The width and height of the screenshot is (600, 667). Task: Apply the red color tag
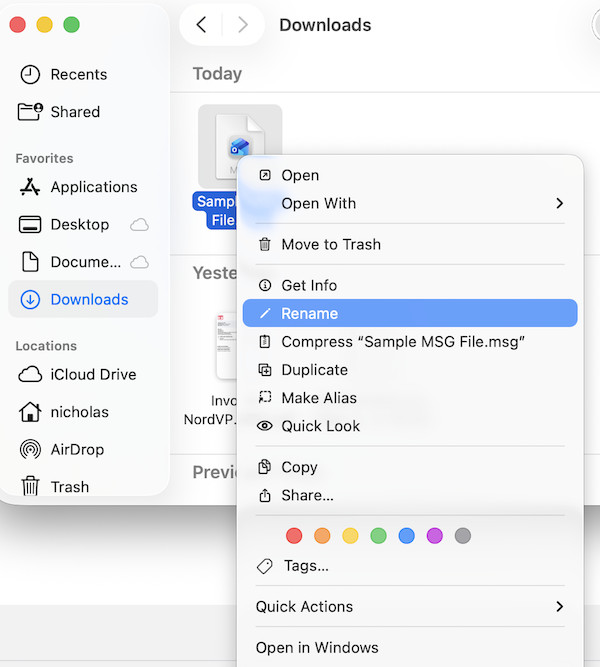[294, 536]
